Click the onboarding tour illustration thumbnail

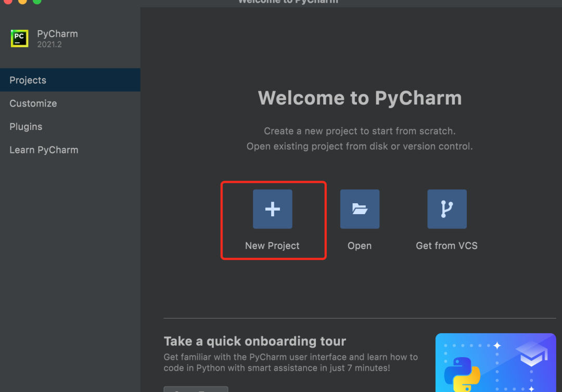495,362
